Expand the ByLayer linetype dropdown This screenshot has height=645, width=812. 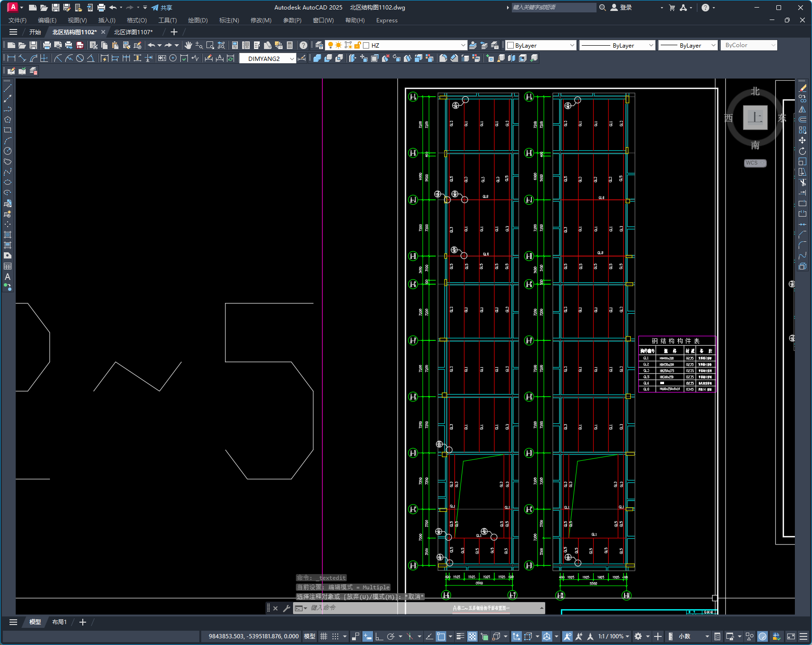tap(651, 45)
